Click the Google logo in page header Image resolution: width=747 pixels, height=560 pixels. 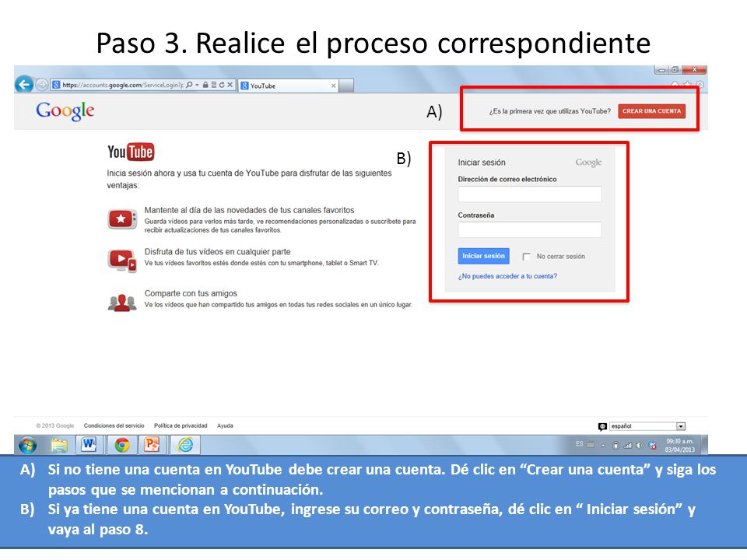65,111
